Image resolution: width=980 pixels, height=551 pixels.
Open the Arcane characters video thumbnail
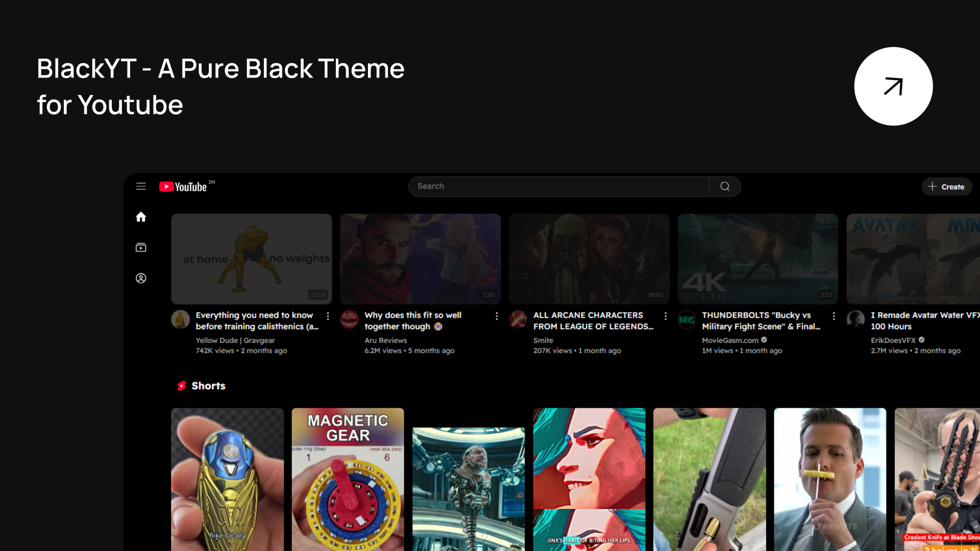point(589,259)
